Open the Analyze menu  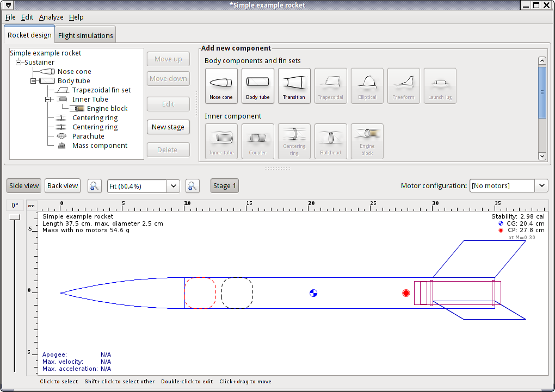(x=51, y=17)
